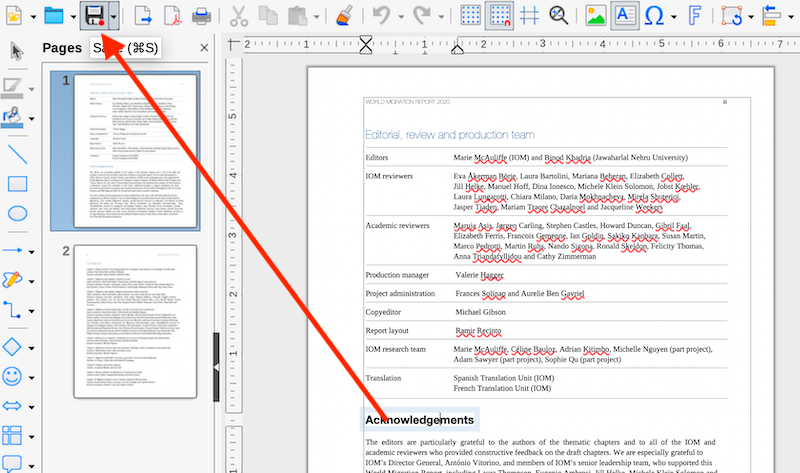800x473 pixels.
Task: Select the Block Arrows tool
Action: pos(12,406)
